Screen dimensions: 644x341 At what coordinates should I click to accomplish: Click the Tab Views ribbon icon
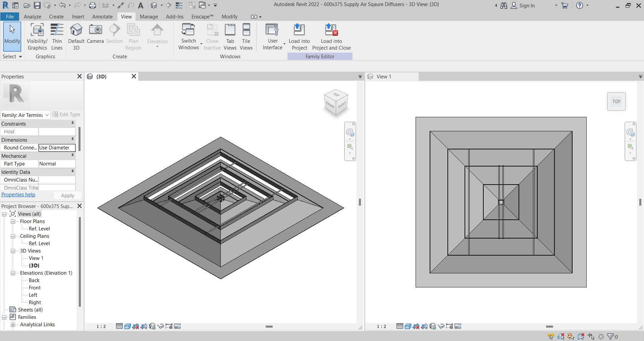tap(230, 37)
